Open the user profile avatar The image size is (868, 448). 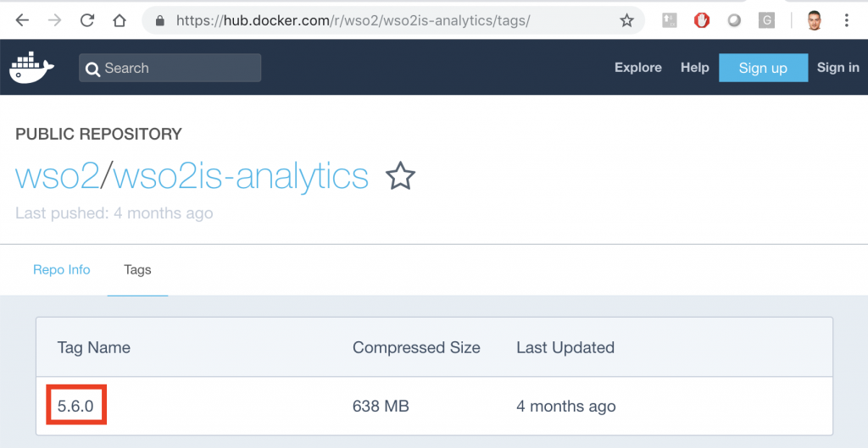(x=814, y=20)
